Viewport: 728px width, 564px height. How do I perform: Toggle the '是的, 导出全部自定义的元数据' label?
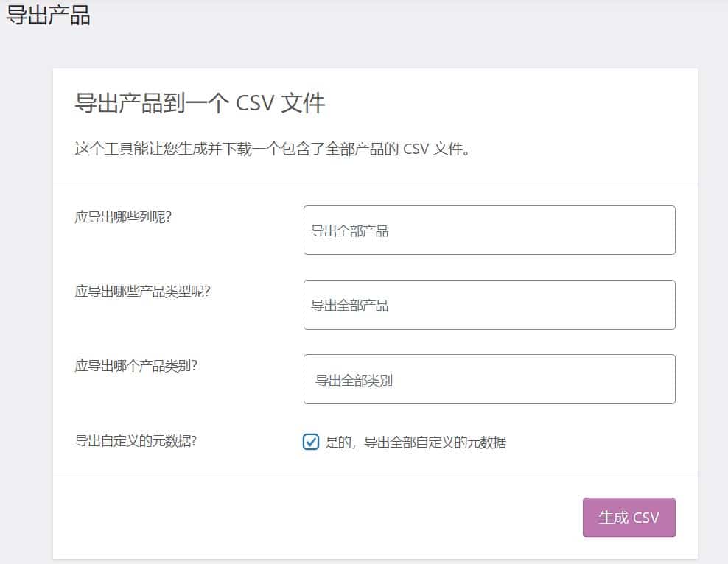click(416, 443)
